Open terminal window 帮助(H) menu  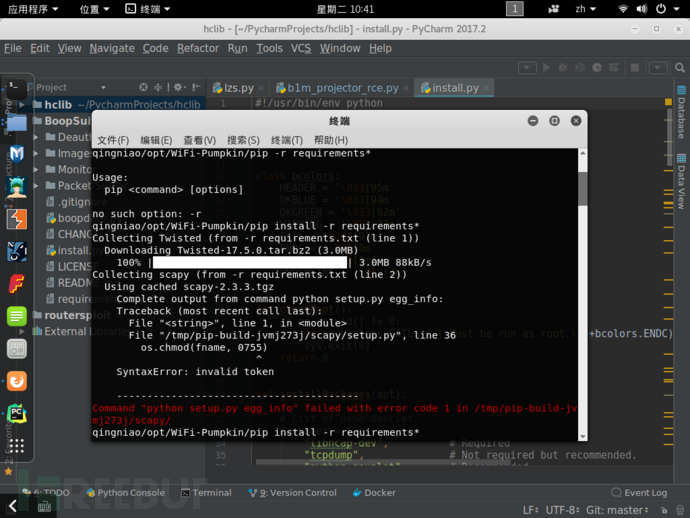[x=331, y=140]
